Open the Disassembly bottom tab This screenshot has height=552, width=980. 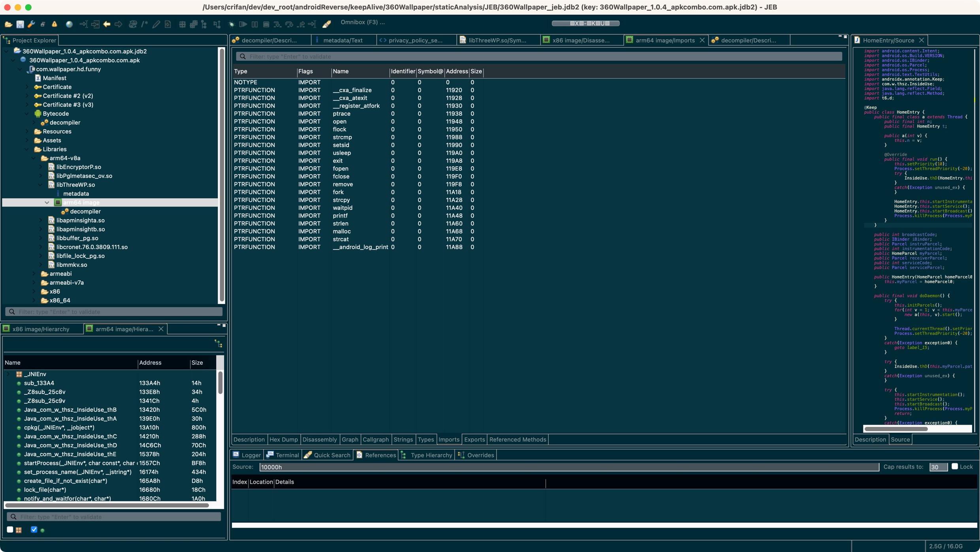pos(319,439)
